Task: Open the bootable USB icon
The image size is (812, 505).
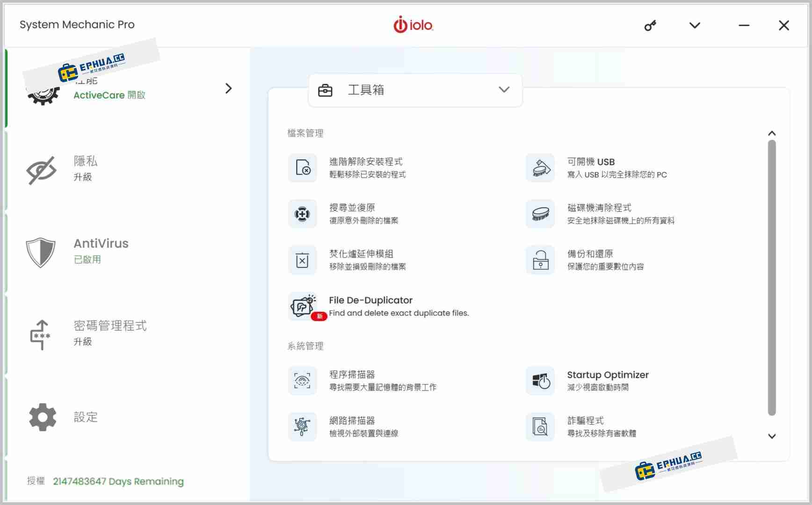Action: [540, 168]
